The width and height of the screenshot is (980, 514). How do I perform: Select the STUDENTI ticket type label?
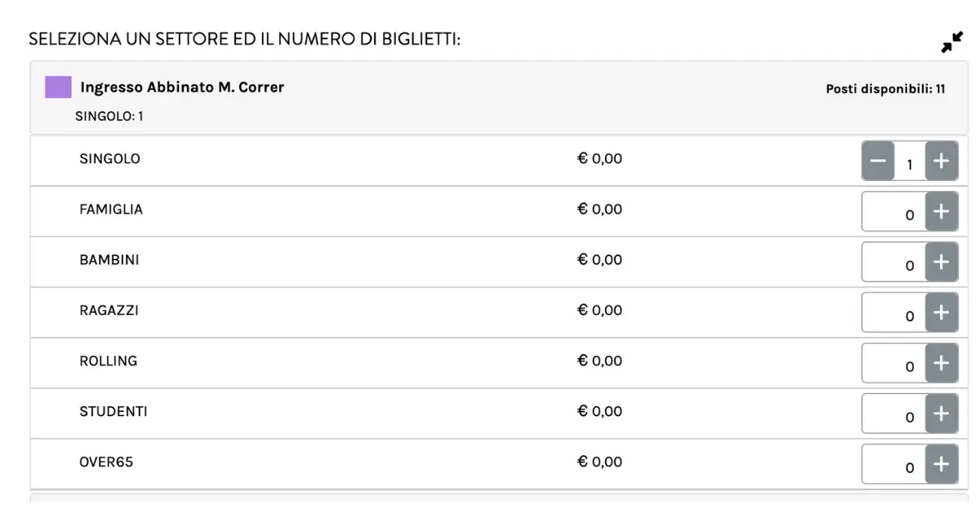pyautogui.click(x=114, y=412)
